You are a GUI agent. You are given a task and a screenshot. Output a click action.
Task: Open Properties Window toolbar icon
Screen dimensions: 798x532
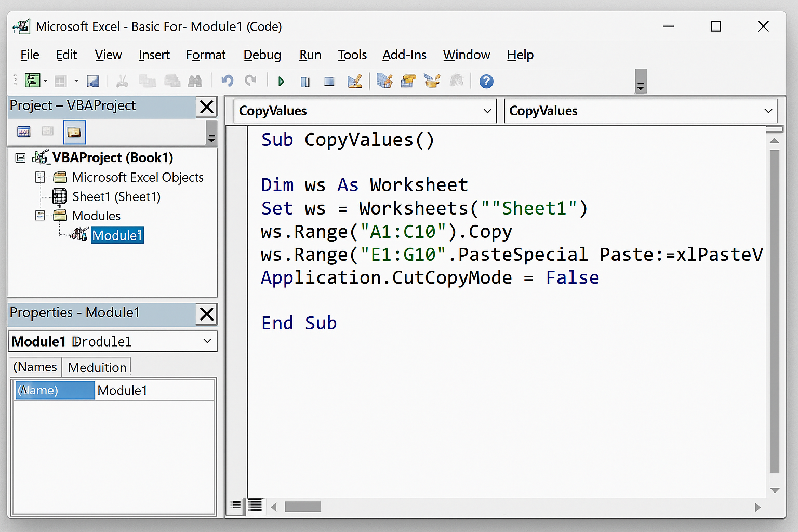[x=408, y=81]
